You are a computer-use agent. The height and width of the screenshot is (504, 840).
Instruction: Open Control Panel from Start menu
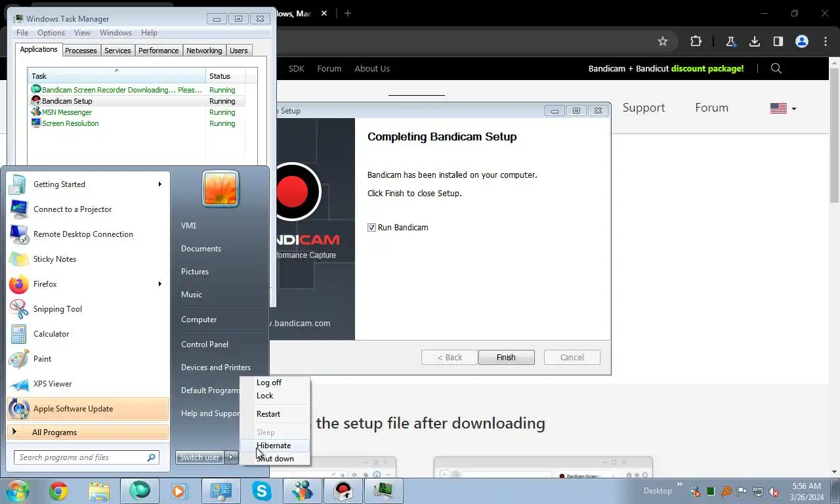(205, 345)
